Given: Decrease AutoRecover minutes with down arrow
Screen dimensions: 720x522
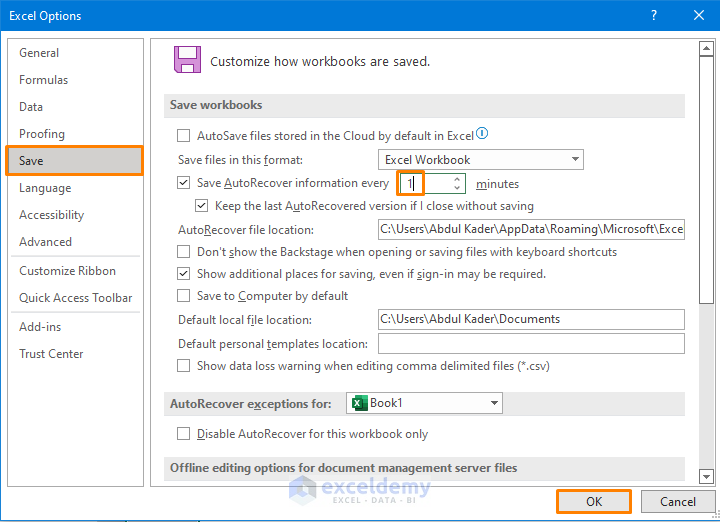Looking at the screenshot, I should tap(458, 188).
